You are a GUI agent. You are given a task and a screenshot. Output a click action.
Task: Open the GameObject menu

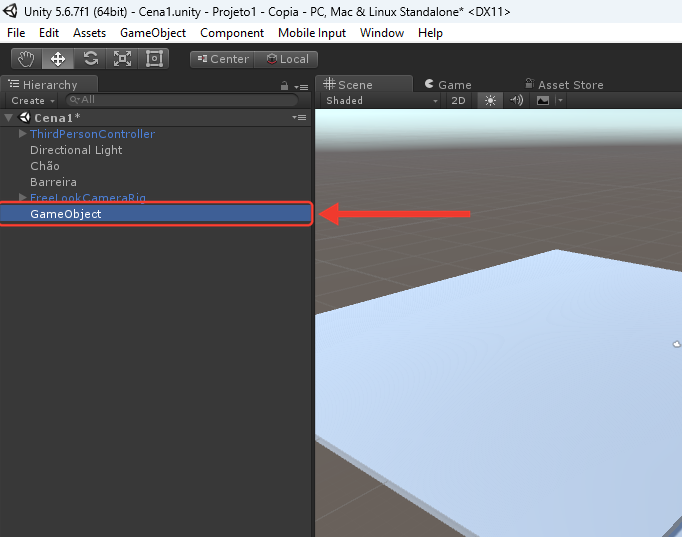coord(153,33)
